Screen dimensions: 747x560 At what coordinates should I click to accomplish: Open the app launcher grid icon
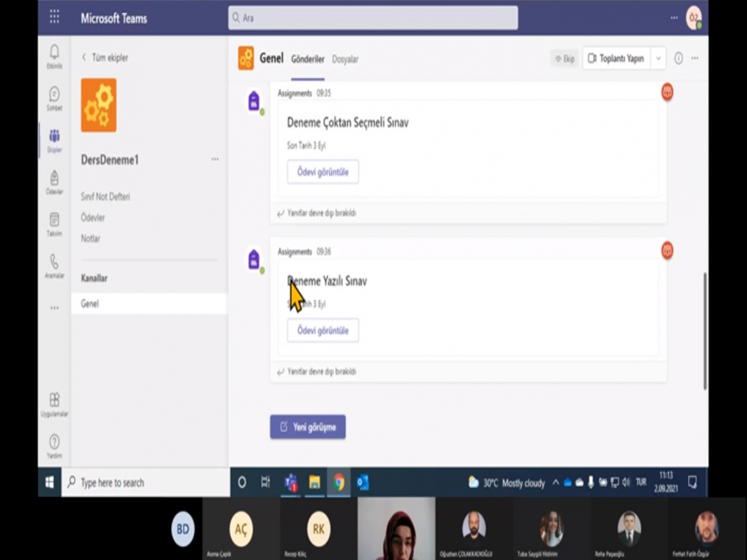pyautogui.click(x=54, y=17)
